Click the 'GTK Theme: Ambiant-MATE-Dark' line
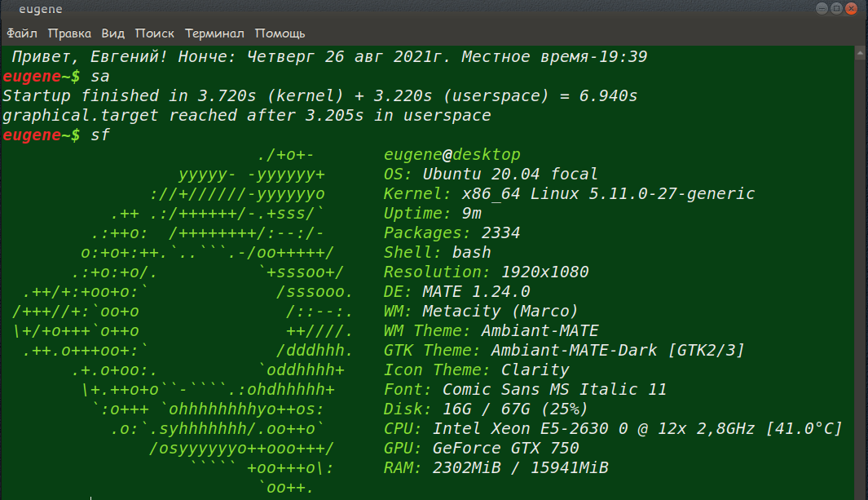Image resolution: width=868 pixels, height=500 pixels. pyautogui.click(x=564, y=351)
